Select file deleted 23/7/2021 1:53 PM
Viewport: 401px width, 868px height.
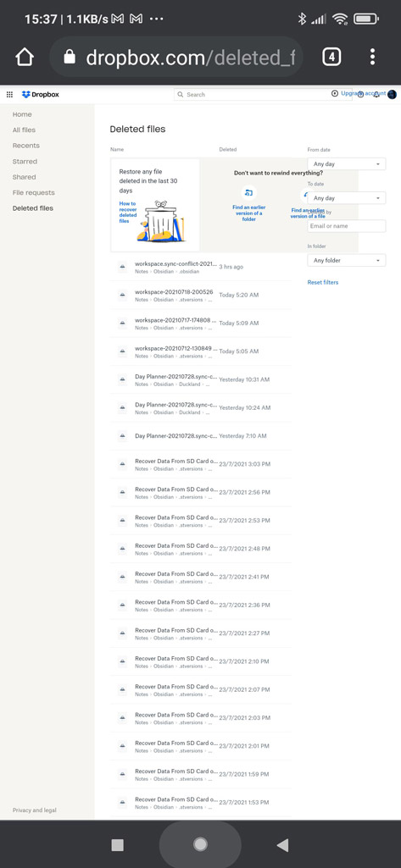200,802
